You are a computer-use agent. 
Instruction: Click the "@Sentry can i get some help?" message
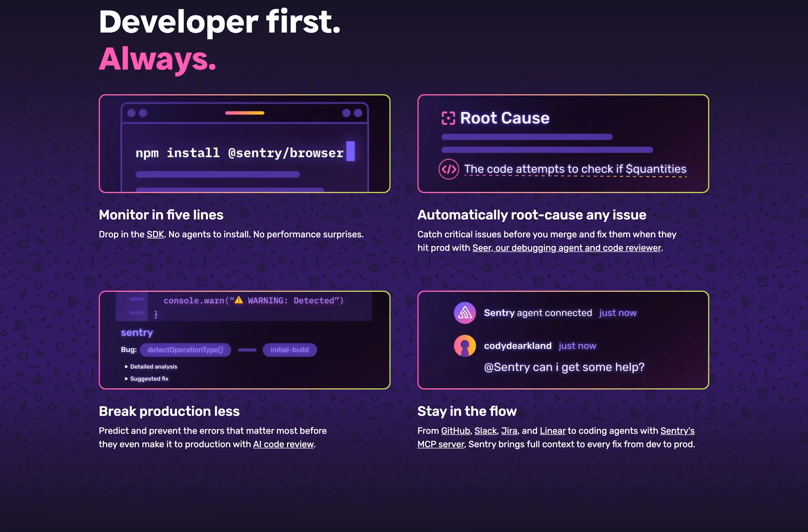pos(564,367)
